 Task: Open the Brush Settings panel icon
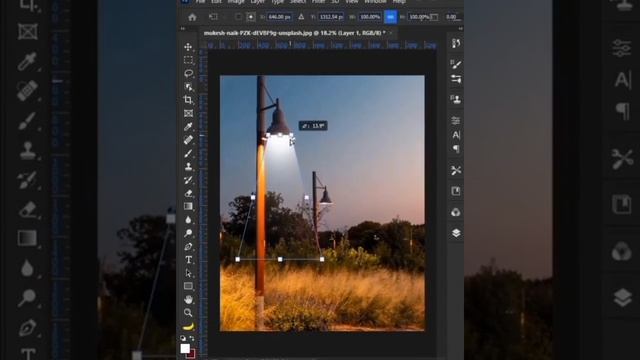pyautogui.click(x=456, y=64)
